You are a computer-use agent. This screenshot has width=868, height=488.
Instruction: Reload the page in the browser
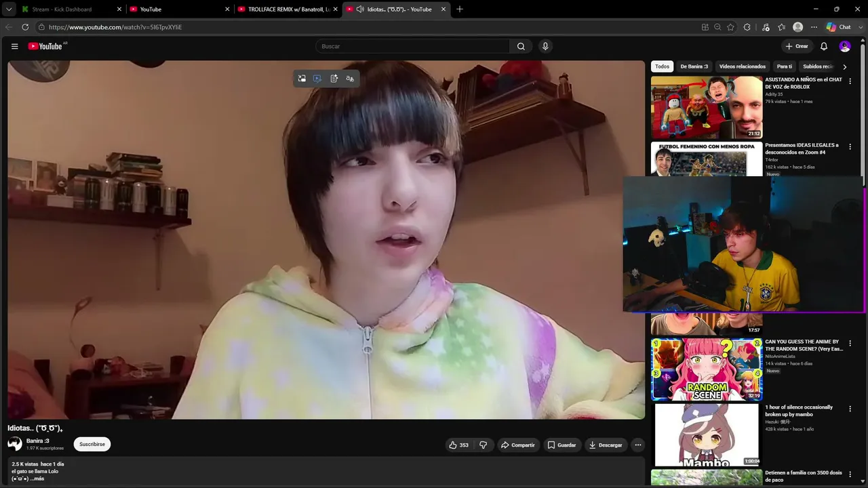[25, 27]
